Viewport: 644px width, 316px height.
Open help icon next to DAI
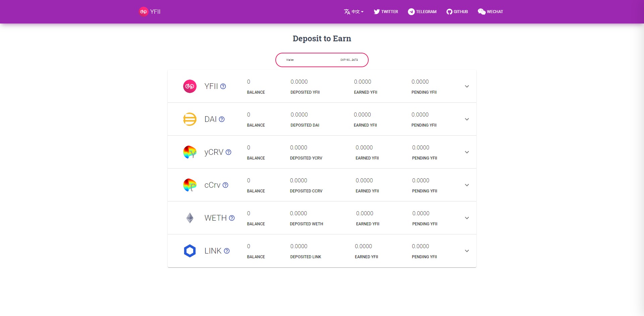tap(222, 119)
